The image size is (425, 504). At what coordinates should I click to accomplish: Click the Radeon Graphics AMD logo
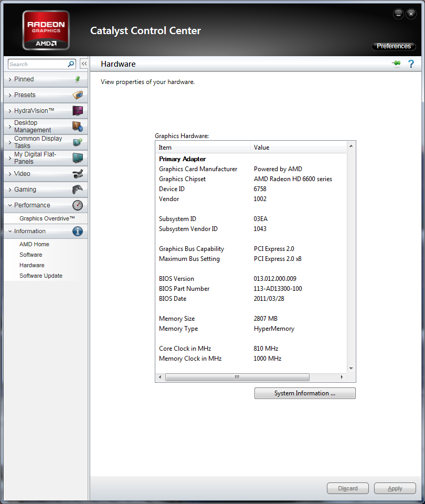pyautogui.click(x=46, y=30)
